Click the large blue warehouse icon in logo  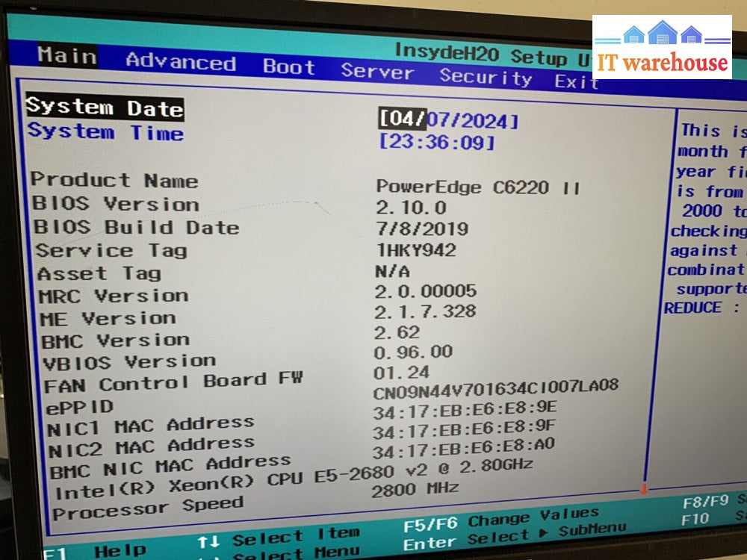[662, 31]
